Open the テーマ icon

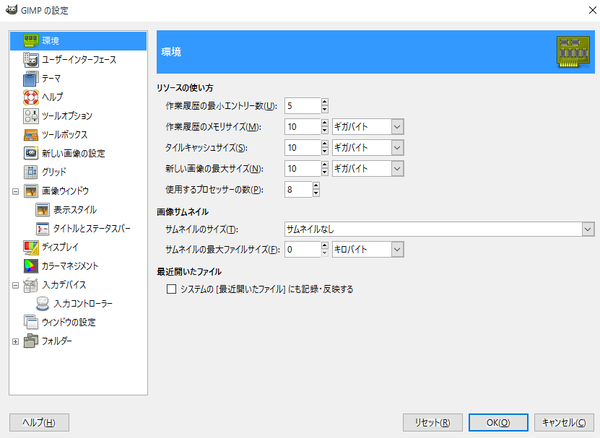[31, 78]
